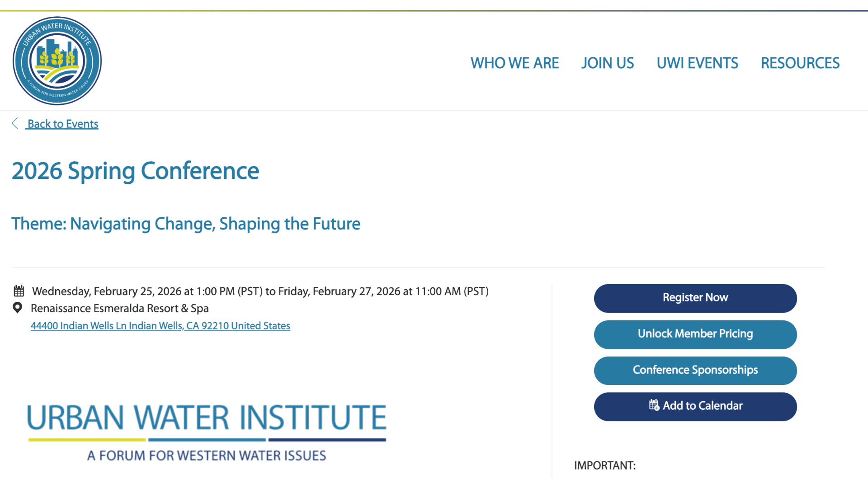Viewport: 868px width, 488px height.
Task: Open the RESOURCES menu
Action: [800, 63]
